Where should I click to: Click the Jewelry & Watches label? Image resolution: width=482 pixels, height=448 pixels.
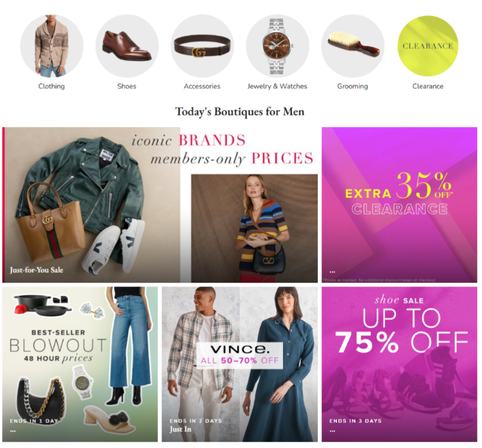[x=278, y=86]
